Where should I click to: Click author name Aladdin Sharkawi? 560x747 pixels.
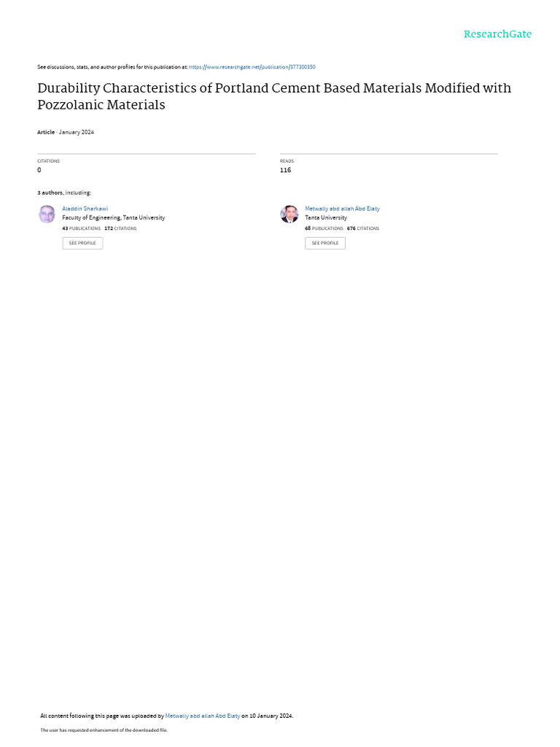click(85, 209)
